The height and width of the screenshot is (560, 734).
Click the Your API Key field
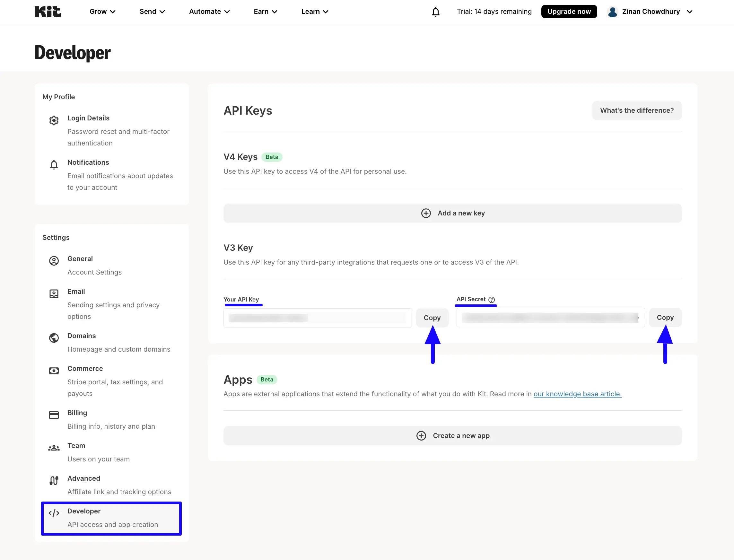coord(317,318)
